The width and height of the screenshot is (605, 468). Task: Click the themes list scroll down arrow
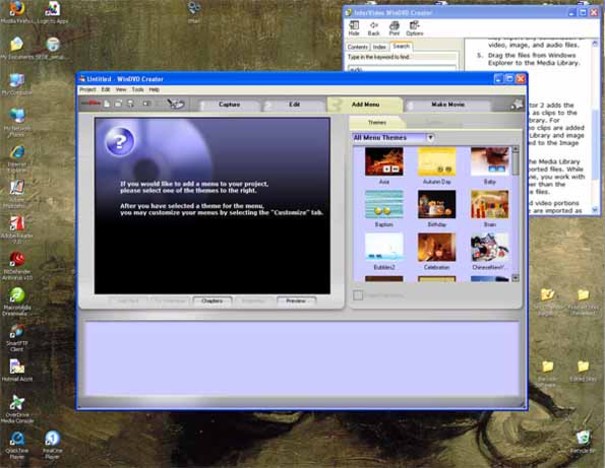[x=515, y=277]
